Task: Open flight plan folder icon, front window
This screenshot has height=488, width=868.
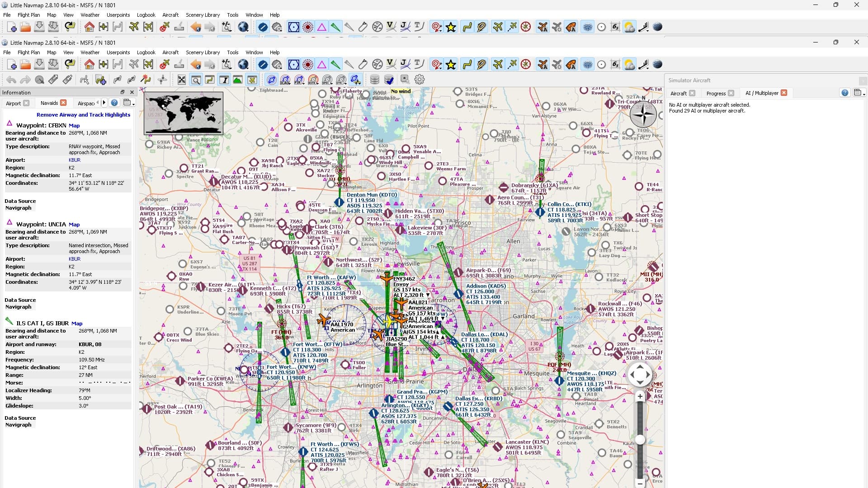Action: coord(26,65)
